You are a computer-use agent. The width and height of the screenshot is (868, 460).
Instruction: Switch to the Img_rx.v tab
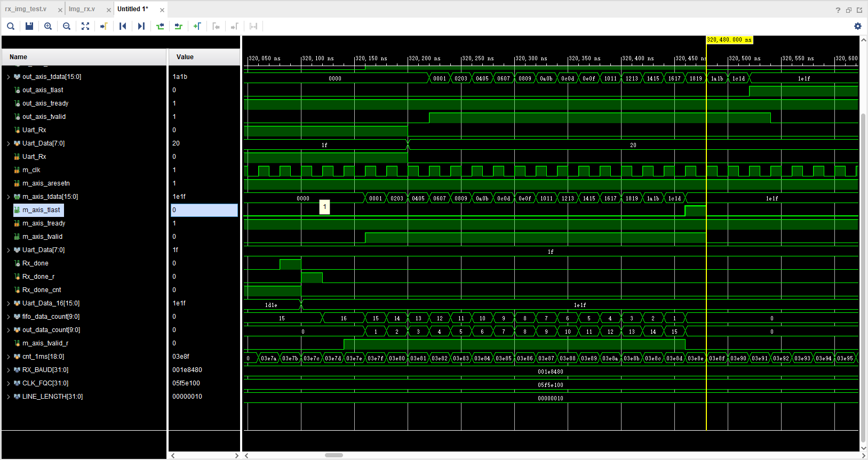pyautogui.click(x=82, y=9)
